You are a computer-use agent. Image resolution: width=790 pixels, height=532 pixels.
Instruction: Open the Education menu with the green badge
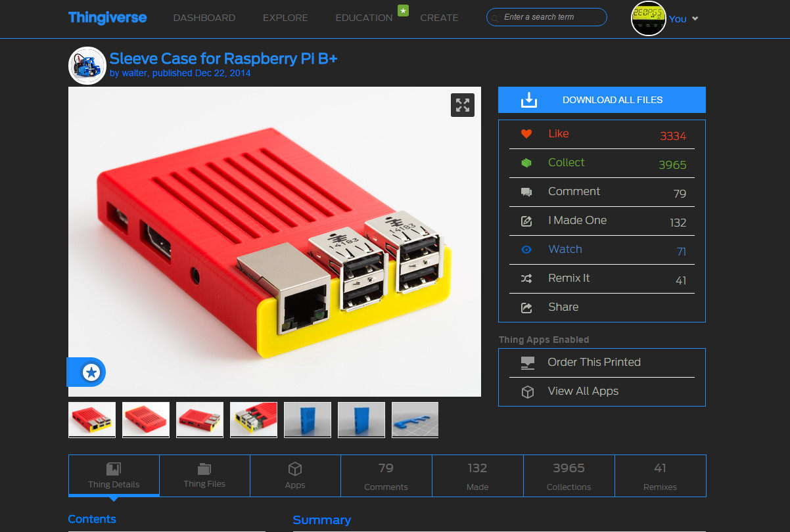coord(363,18)
